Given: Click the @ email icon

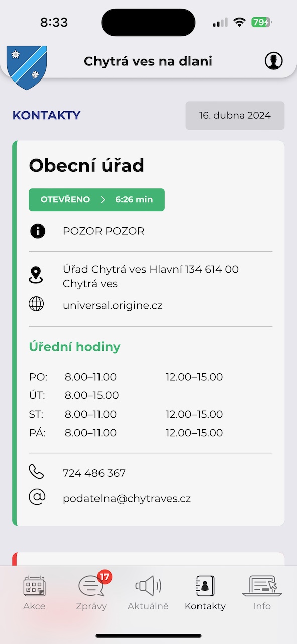Looking at the screenshot, I should 37,497.
